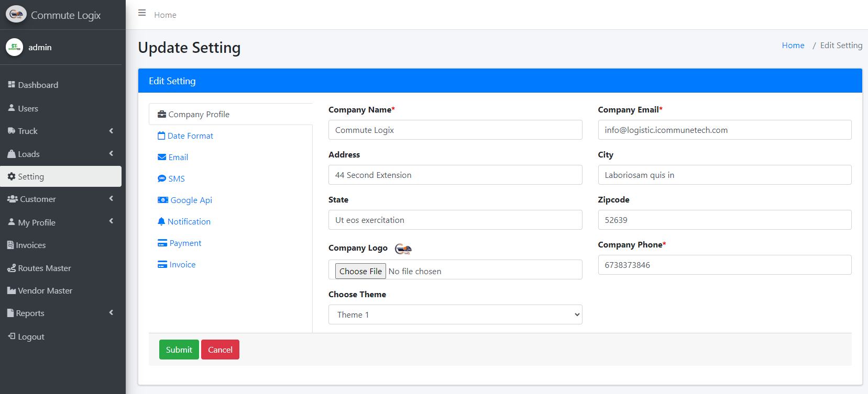
Task: Switch to the Date Format tab
Action: tap(190, 136)
